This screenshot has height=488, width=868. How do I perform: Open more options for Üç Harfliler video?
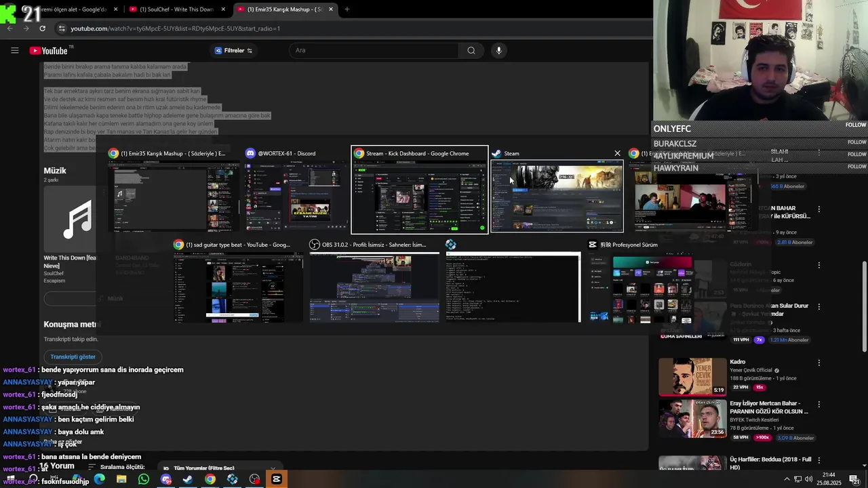point(819,460)
